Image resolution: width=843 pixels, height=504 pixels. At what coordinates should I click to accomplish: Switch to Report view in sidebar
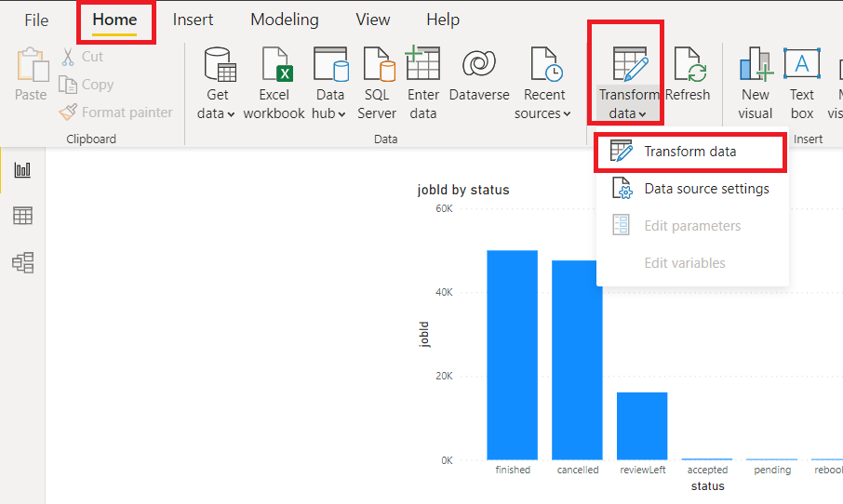pyautogui.click(x=22, y=170)
